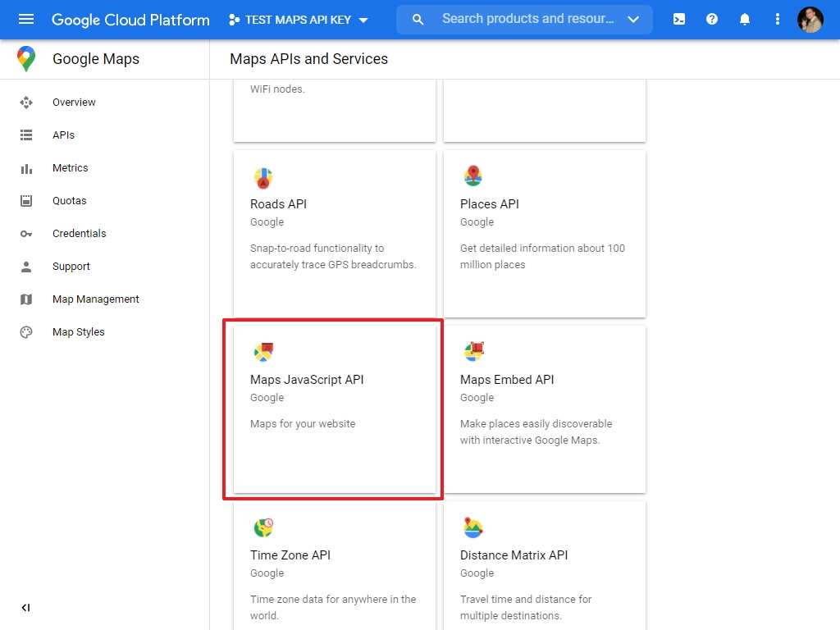Click the user account avatar
The image size is (840, 630).
click(810, 20)
